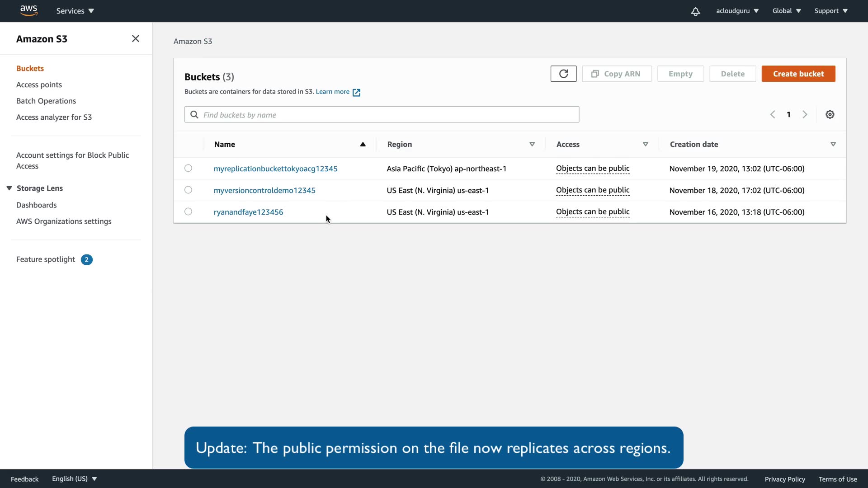Select the myversioncontroldemo12345 bucket radio button
868x488 pixels.
point(188,190)
